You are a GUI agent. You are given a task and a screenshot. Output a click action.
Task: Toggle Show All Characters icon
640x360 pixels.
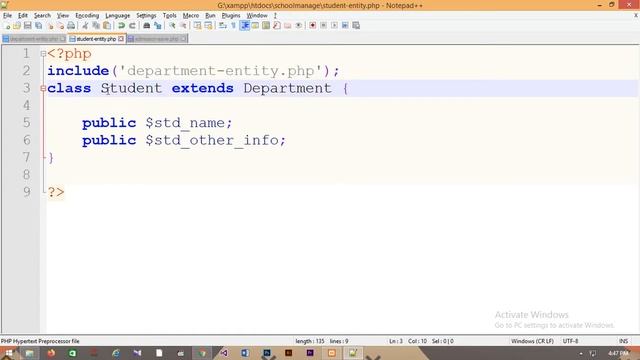(233, 26)
